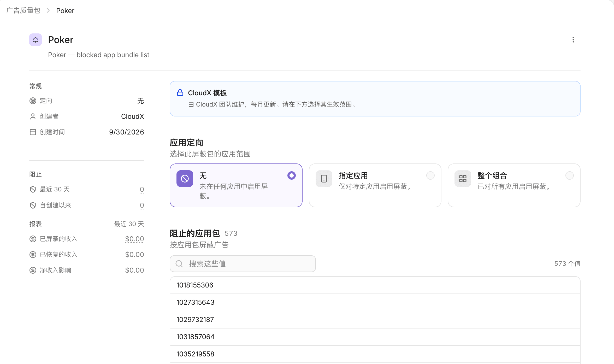Click the 最近 30 天 blocked count 0

[142, 189]
